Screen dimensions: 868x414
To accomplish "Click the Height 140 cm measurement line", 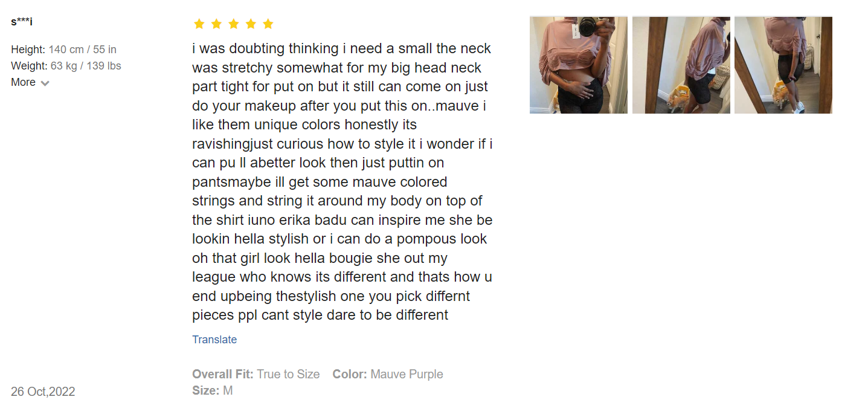I will click(63, 50).
